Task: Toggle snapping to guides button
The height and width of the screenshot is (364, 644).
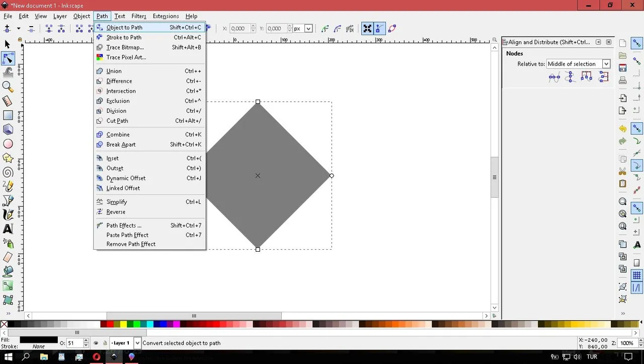Action: pyautogui.click(x=637, y=288)
